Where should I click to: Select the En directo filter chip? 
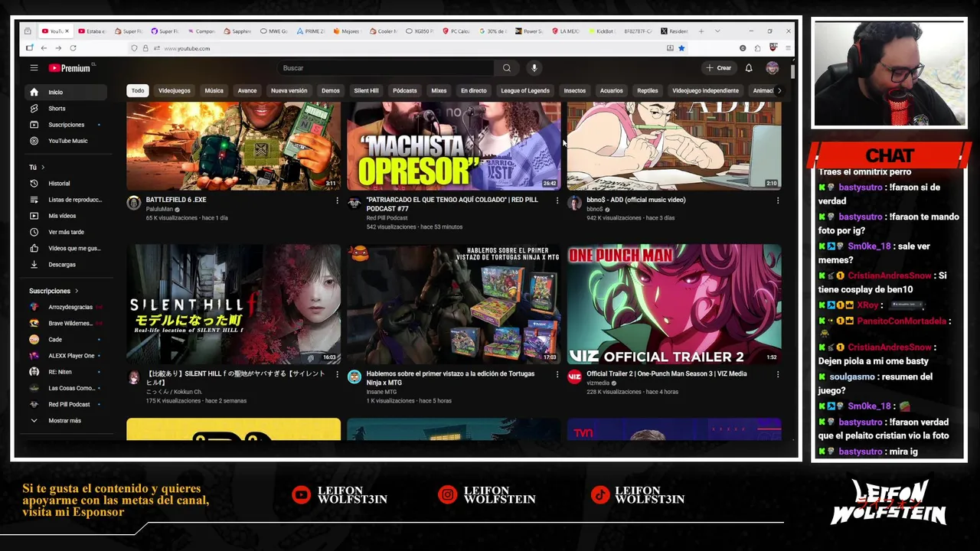(473, 90)
